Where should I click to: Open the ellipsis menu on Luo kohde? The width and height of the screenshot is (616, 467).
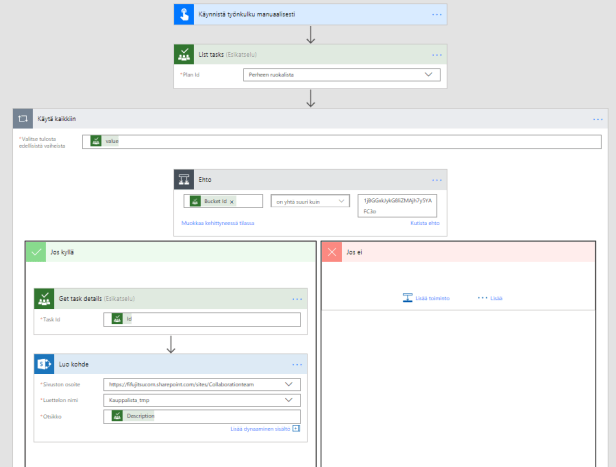click(x=297, y=363)
